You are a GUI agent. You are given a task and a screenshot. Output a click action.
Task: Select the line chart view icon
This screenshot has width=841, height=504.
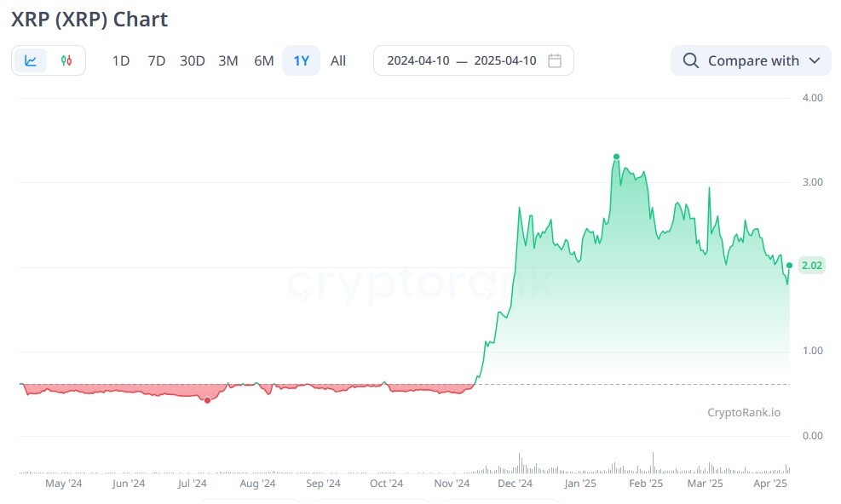point(31,60)
